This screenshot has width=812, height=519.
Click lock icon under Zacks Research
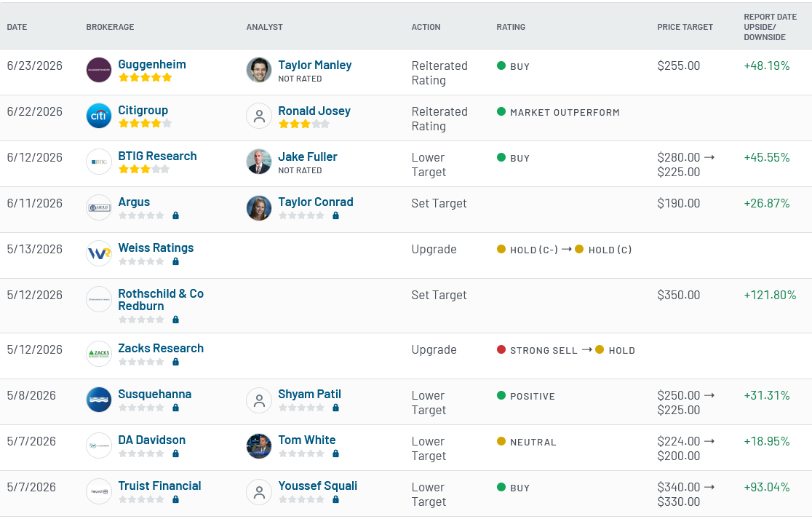[x=175, y=362]
